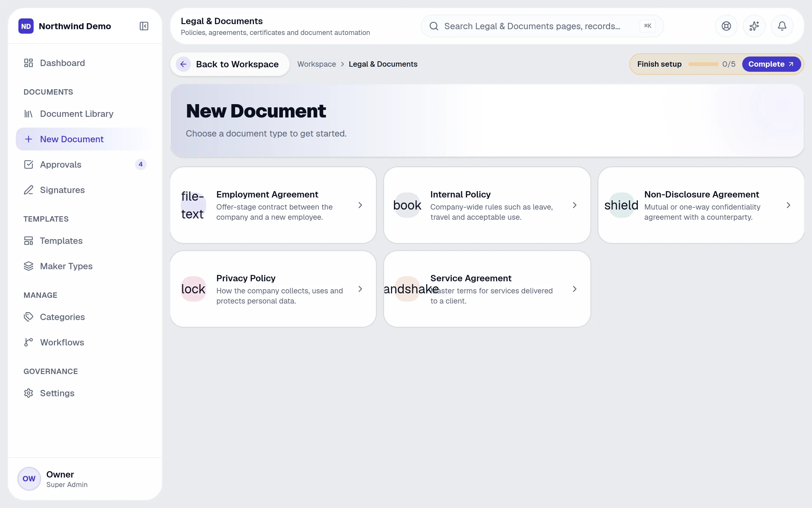Click Back to Workspace button
The image size is (812, 508).
[x=230, y=64]
